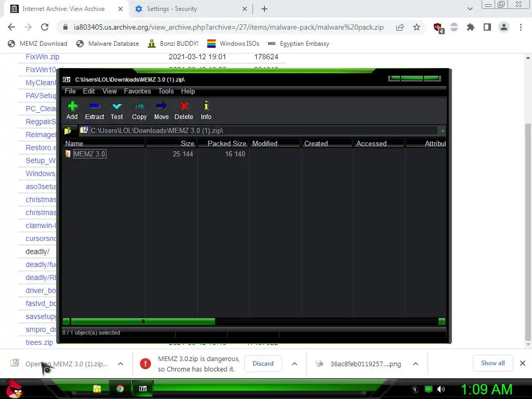Open the uBlock shield extension
Viewport: 532px width, 399px height.
pos(438,28)
